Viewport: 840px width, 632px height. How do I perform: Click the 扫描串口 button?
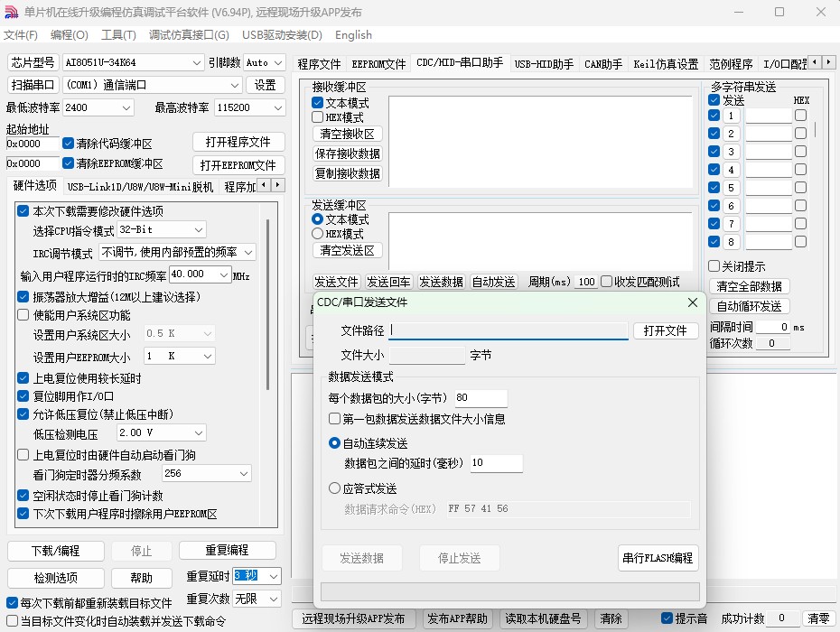coord(33,85)
